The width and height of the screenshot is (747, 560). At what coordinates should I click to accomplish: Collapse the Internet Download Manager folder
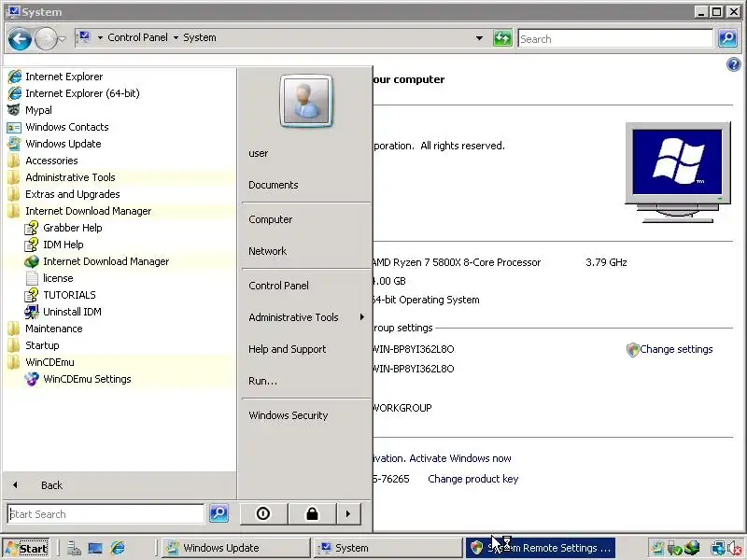coord(88,211)
